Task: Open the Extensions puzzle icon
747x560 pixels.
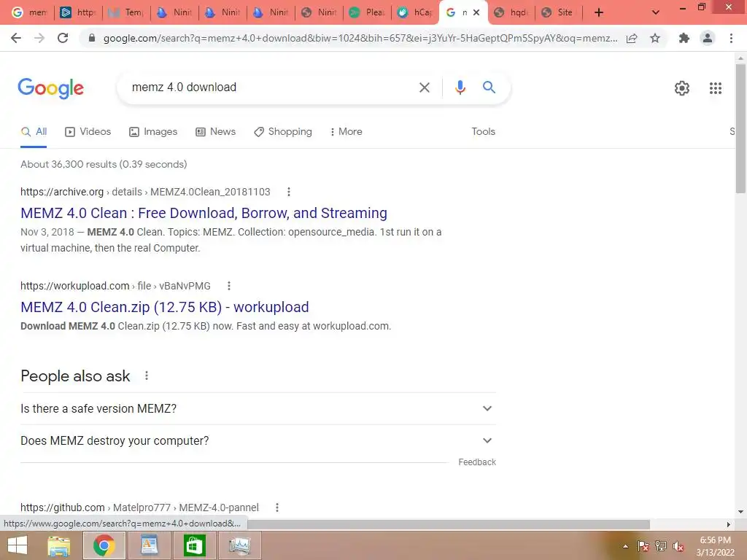Action: tap(684, 38)
